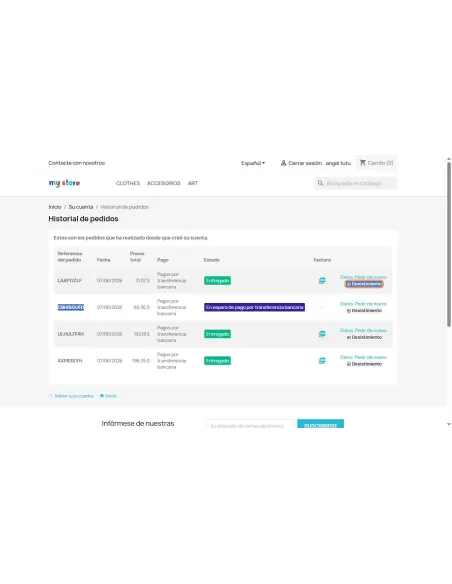Click the page vertical scrollbar thumb
This screenshot has height=584, width=452.
coord(449,244)
